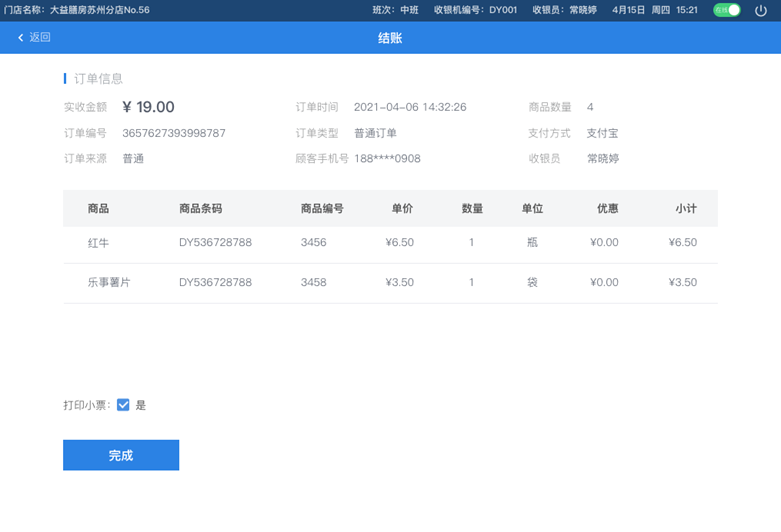Select order number 3657627393998787
This screenshot has height=532, width=781.
174,133
